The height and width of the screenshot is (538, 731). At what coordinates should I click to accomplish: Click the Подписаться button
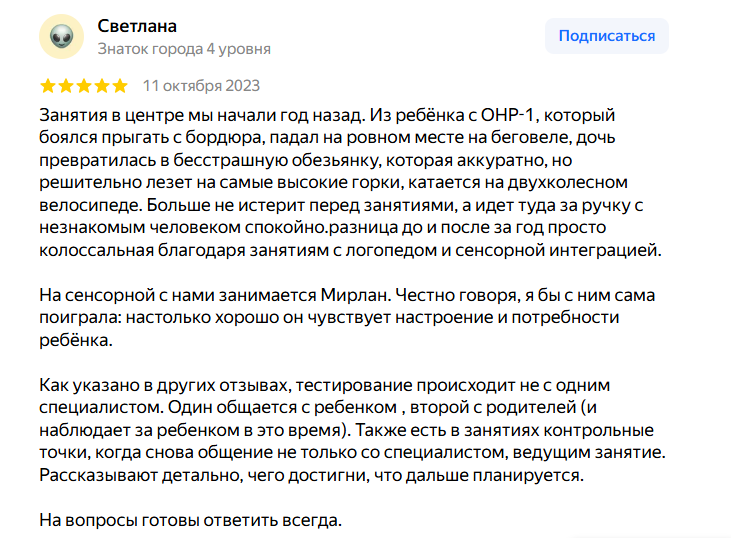[607, 36]
